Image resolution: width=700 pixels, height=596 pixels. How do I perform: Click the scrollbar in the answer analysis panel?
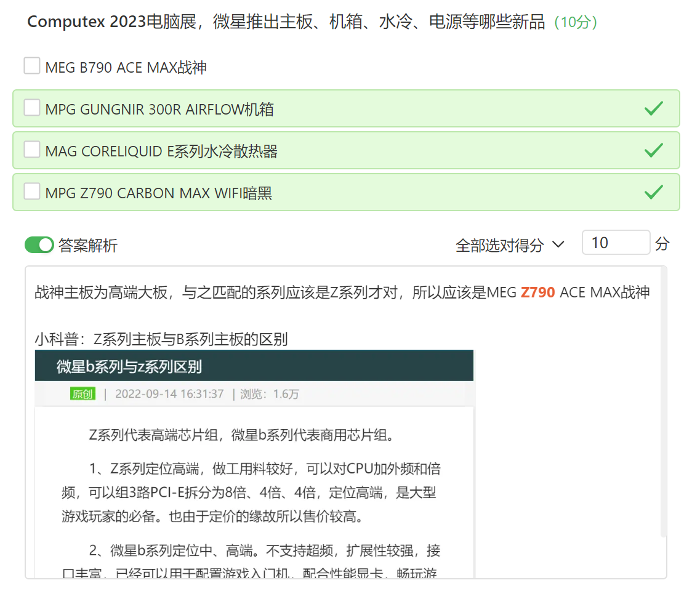pos(662,400)
